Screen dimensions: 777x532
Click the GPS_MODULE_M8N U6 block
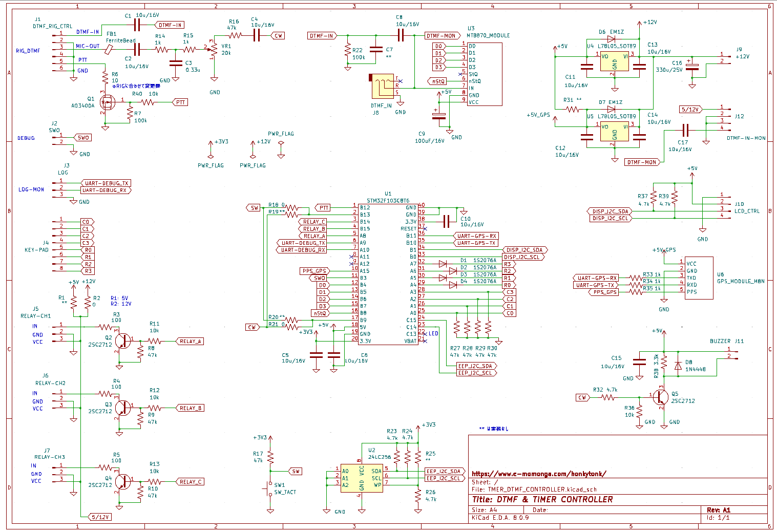point(699,278)
